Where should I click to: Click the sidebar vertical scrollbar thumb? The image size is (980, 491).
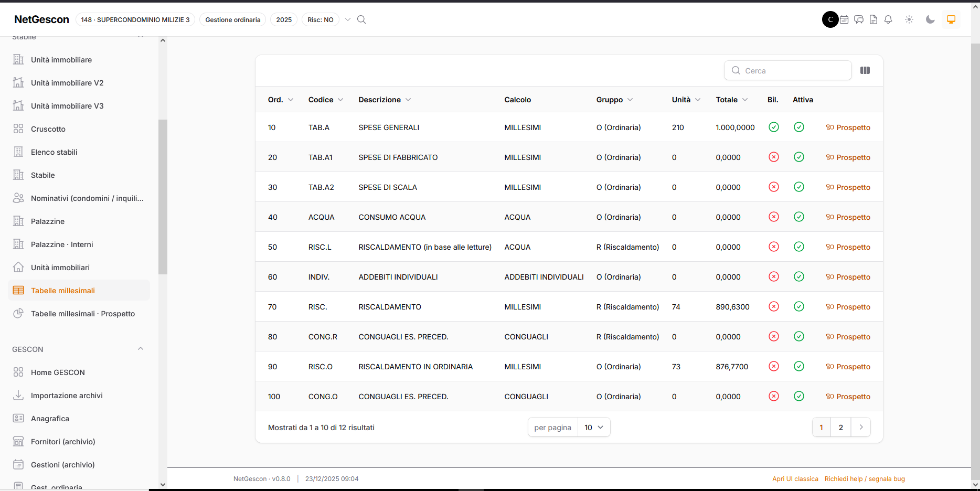coord(163,197)
